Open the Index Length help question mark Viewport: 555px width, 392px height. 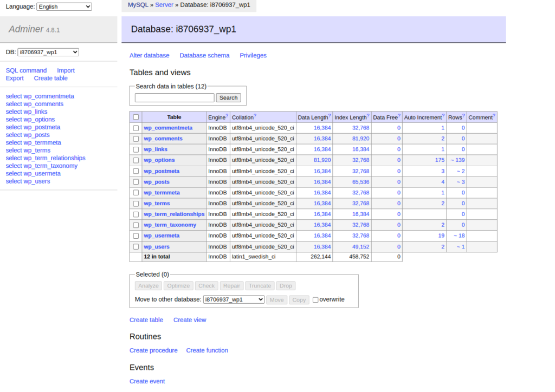click(x=369, y=116)
